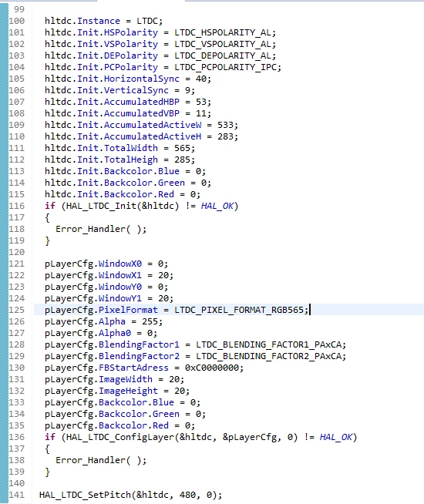Click line number 141 in gutter

pyautogui.click(x=17, y=496)
